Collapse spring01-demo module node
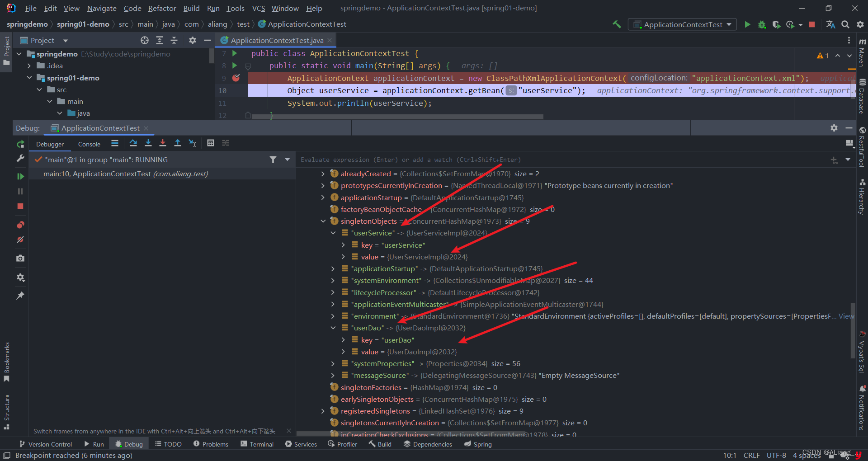Screen dimensions: 868x461 point(29,78)
